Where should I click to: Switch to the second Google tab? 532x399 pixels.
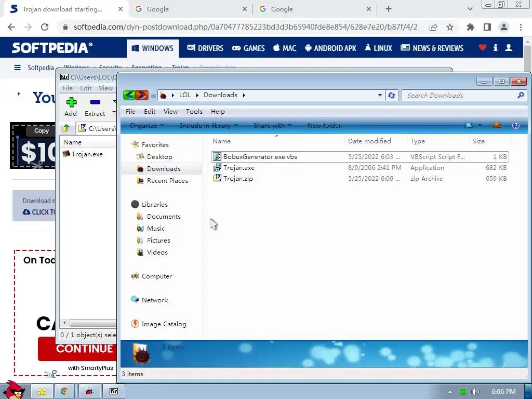click(314, 9)
